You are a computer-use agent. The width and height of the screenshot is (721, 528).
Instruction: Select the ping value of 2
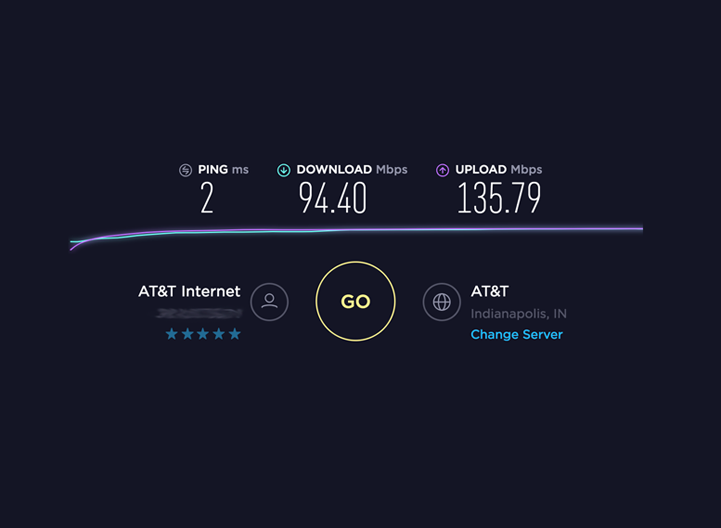click(207, 198)
